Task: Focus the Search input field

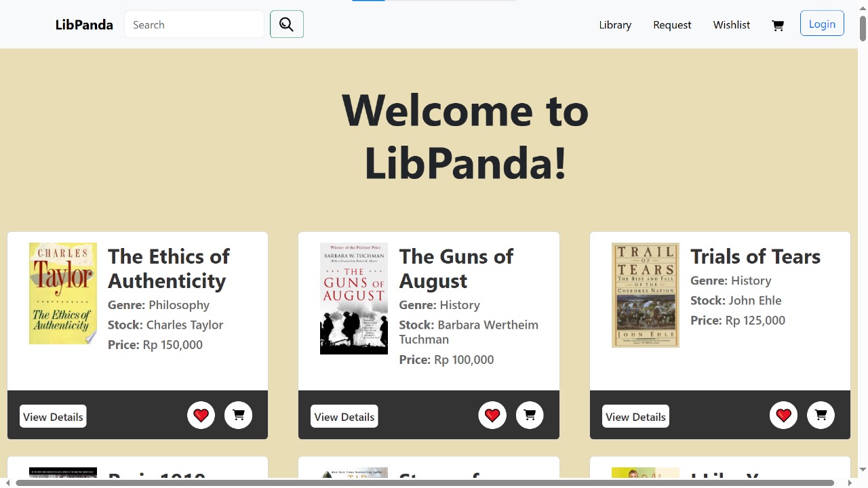Action: 194,24
